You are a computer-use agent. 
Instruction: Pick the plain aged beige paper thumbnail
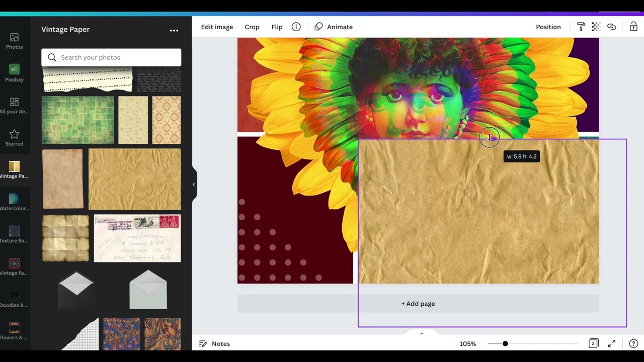pos(63,179)
